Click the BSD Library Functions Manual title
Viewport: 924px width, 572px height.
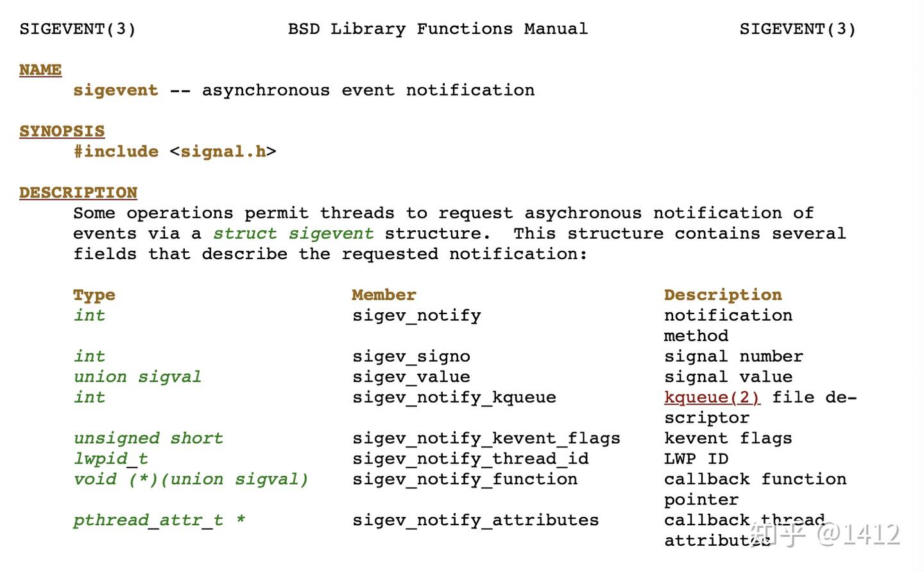[438, 29]
